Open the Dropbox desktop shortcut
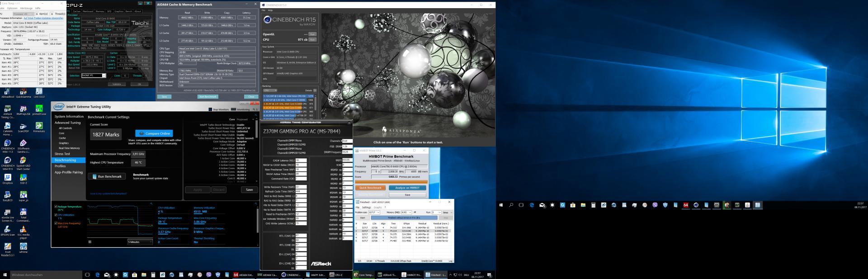This screenshot has height=279, width=868. 8,178
